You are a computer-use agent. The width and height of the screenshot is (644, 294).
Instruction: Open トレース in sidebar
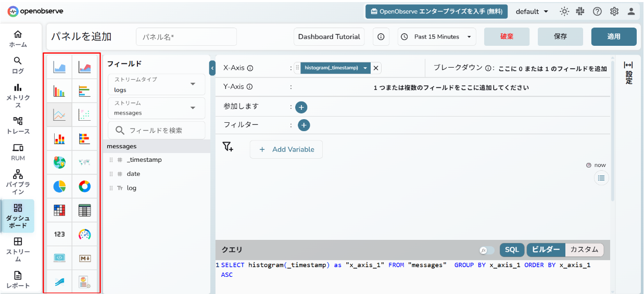tap(18, 125)
